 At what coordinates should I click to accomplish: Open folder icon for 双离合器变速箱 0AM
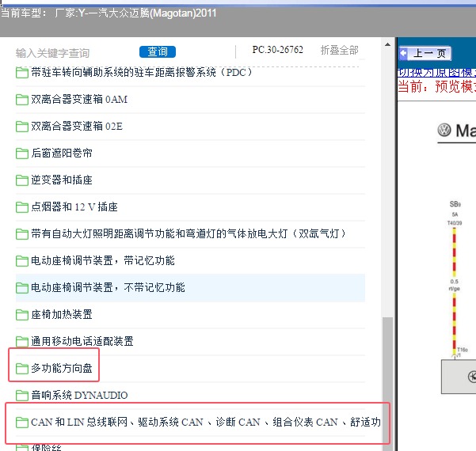(x=22, y=100)
